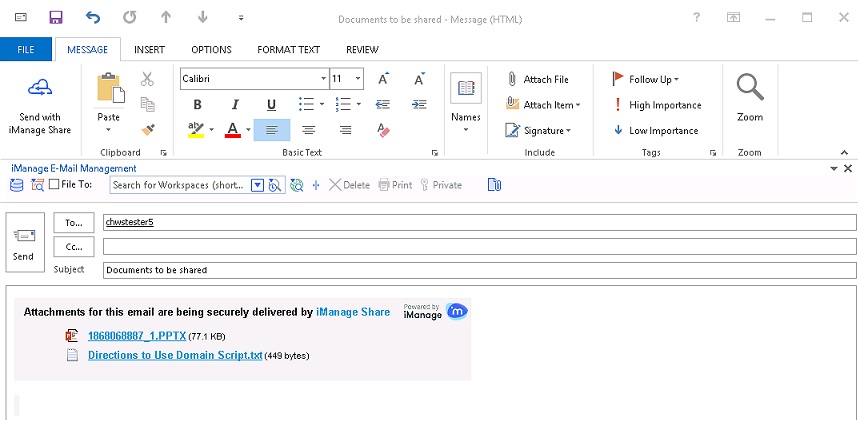The height and width of the screenshot is (423, 858).
Task: Decrease indent
Action: click(383, 104)
